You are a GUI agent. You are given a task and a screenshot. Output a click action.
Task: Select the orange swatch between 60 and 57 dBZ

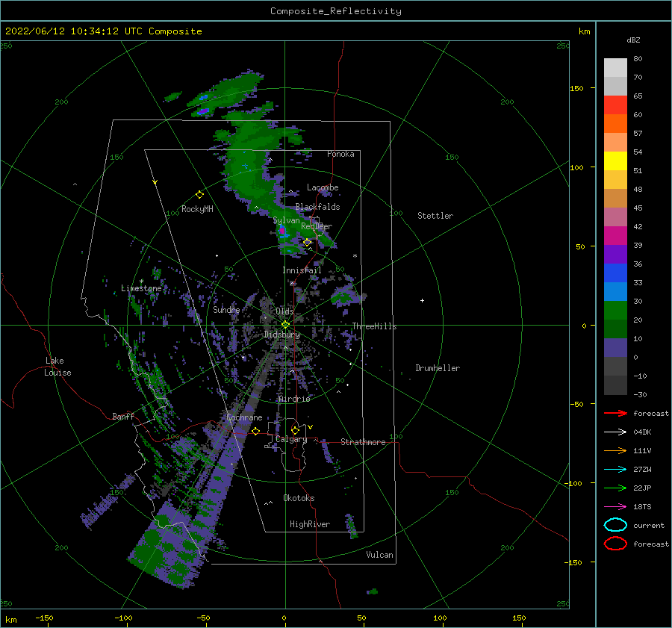615,124
